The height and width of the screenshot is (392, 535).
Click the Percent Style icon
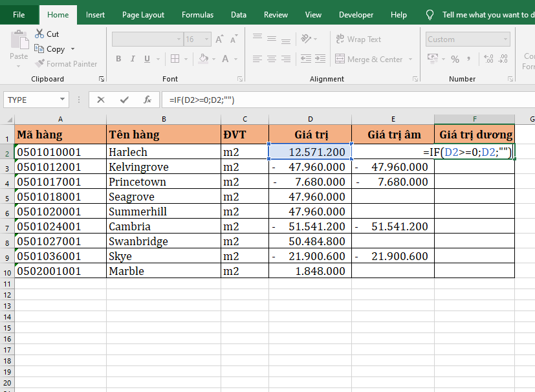click(455, 59)
